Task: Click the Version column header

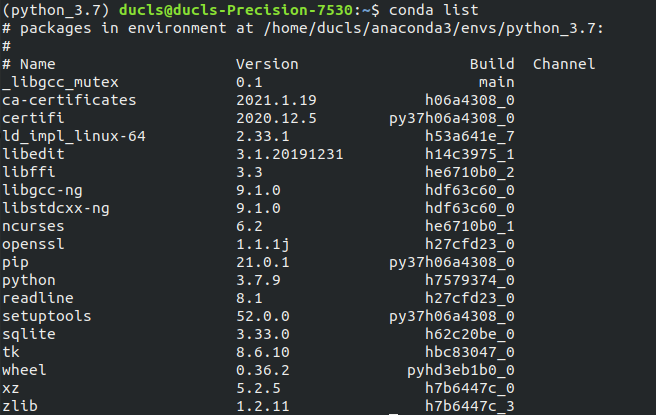Action: [x=266, y=65]
